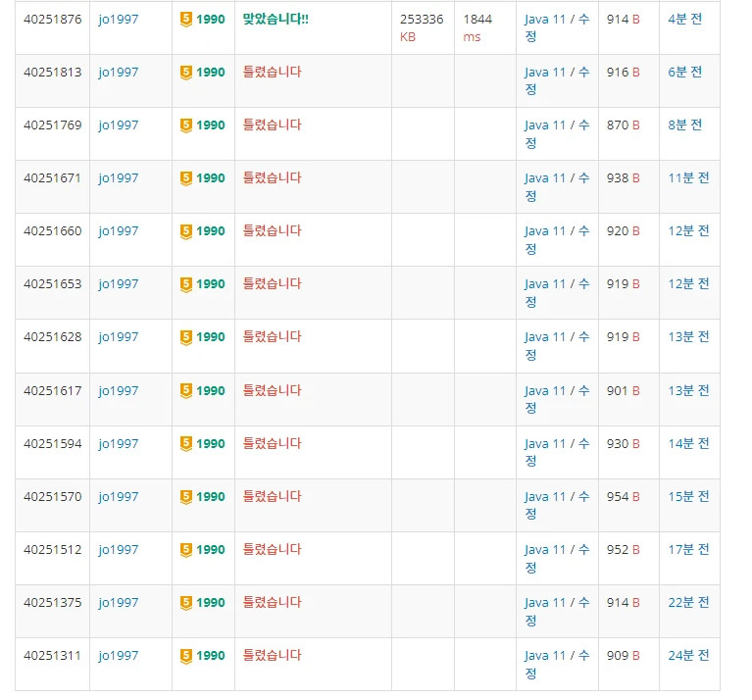Click the '8분 전' timestamp
Screen dimensions: 752x700
(x=685, y=125)
